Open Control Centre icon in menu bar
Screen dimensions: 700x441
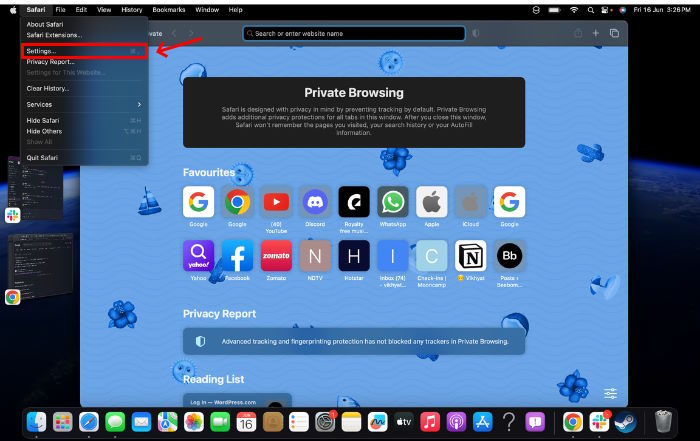tap(605, 10)
